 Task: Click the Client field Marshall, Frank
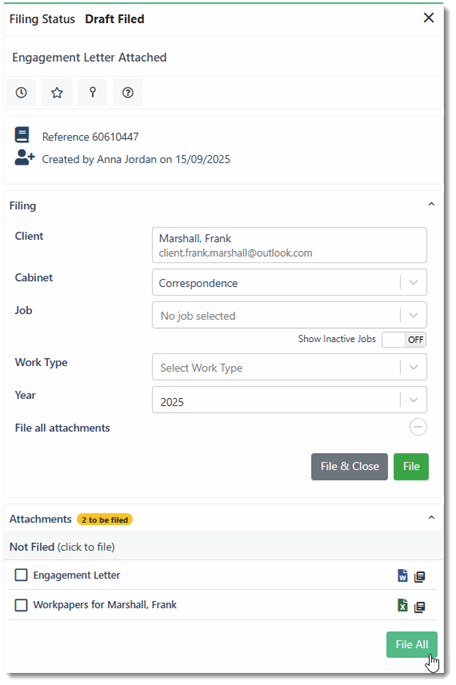point(289,245)
